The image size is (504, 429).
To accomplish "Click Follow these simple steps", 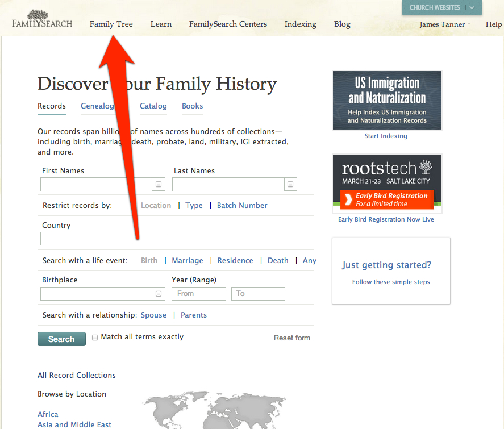I will click(x=391, y=282).
